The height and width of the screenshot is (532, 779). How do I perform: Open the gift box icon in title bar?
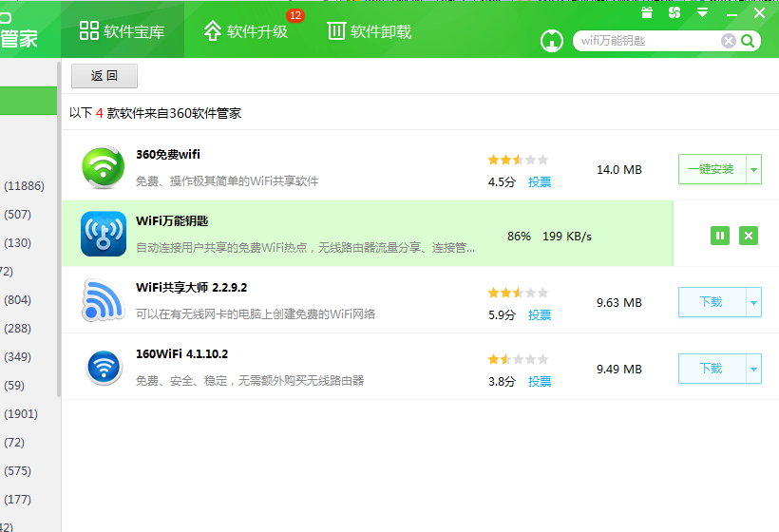pos(647,12)
